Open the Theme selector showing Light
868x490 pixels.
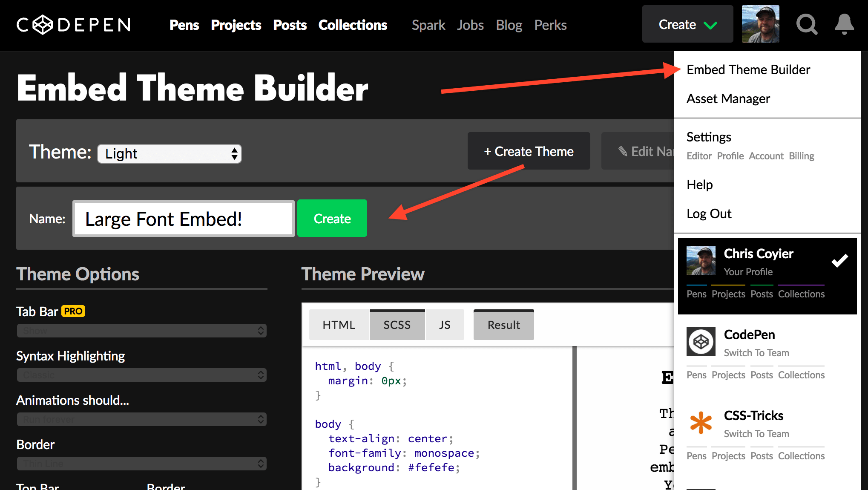169,154
